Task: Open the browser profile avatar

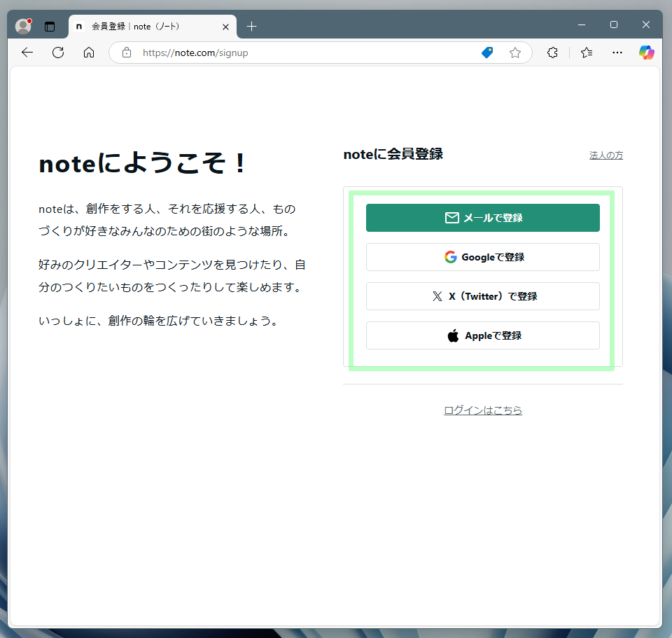Action: 24,26
